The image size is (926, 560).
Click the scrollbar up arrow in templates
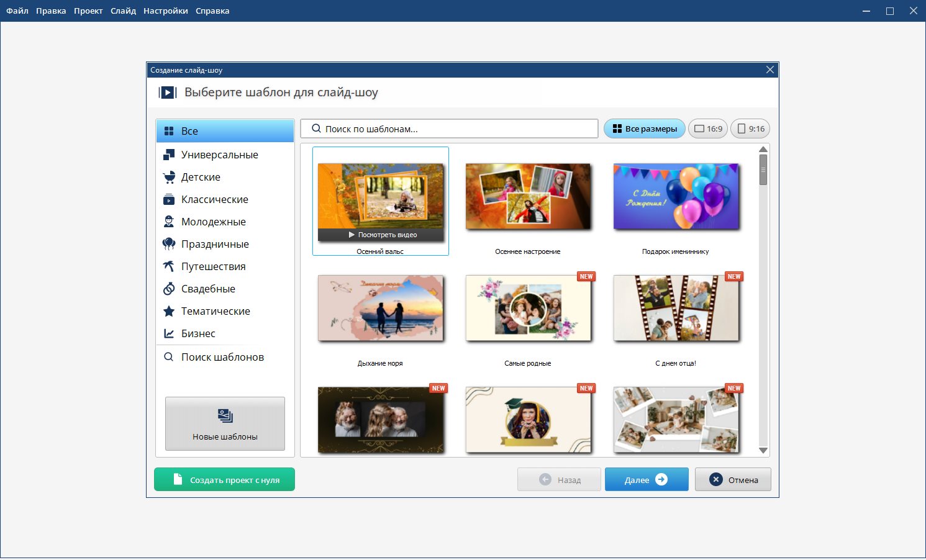(763, 150)
